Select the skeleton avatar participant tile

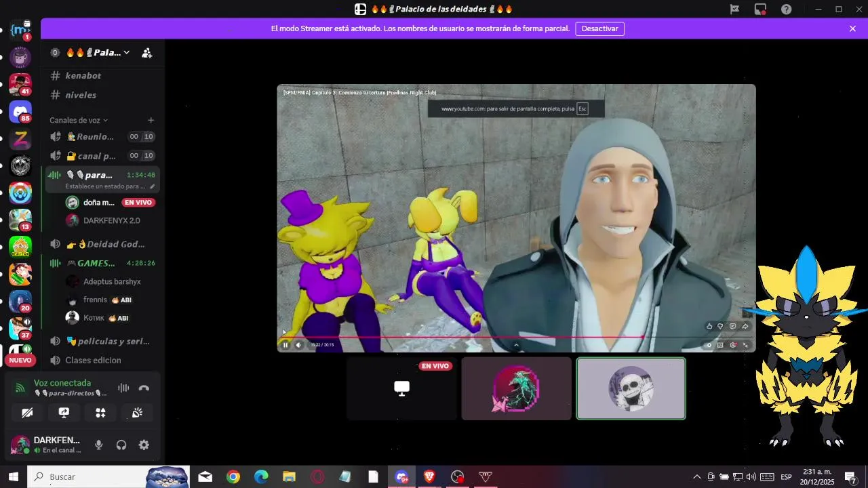pos(631,388)
